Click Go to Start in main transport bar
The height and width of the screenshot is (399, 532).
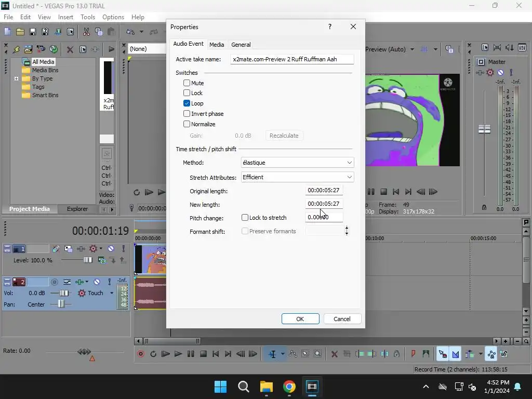pyautogui.click(x=216, y=354)
